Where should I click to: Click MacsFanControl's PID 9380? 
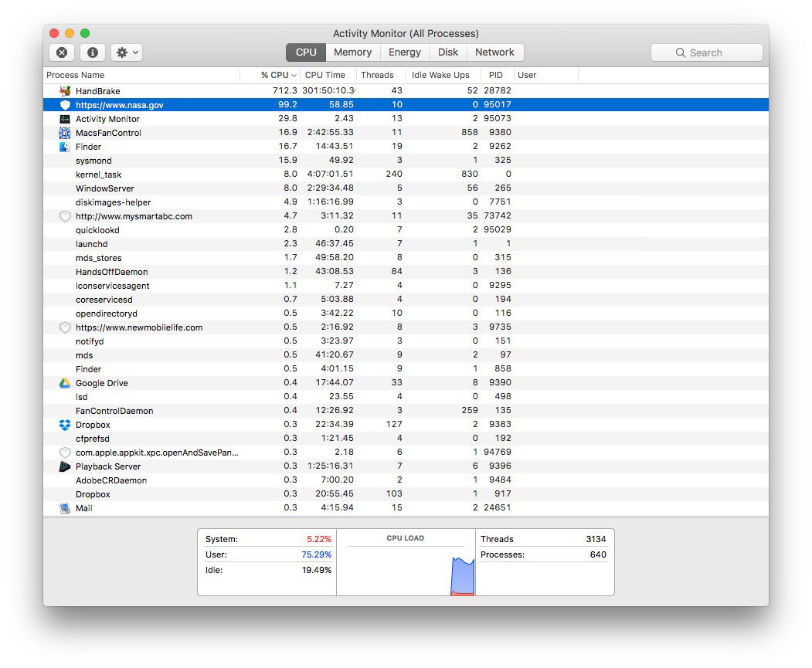coord(500,133)
